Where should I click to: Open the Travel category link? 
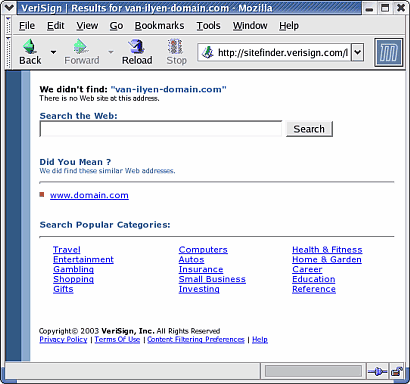point(67,250)
